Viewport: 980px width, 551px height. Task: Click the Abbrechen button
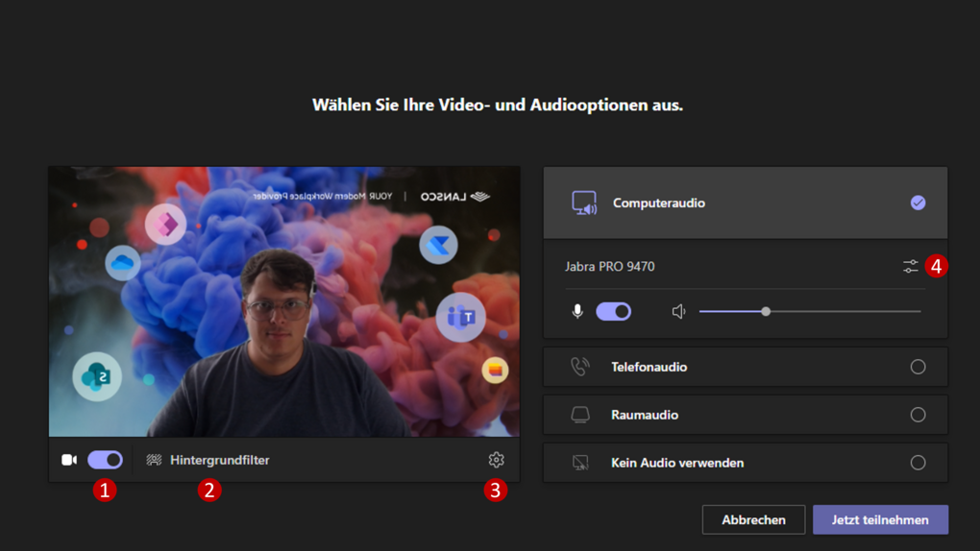(x=754, y=519)
